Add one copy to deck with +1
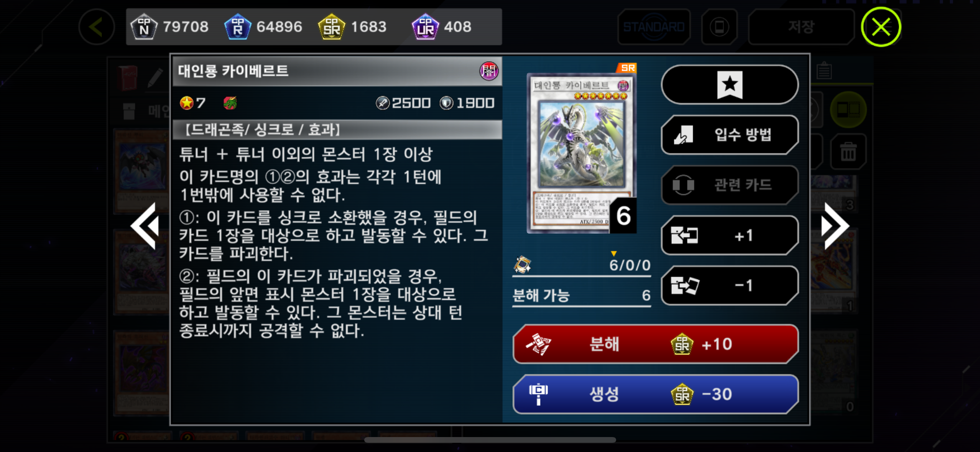This screenshot has width=980, height=452. tap(730, 235)
